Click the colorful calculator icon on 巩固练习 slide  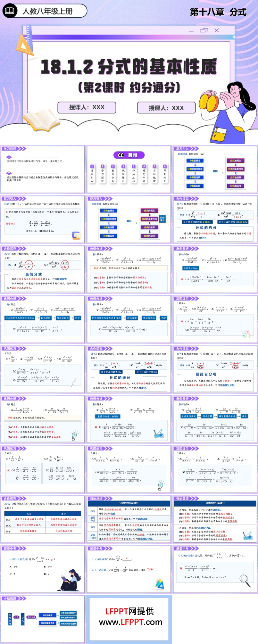[246, 334]
